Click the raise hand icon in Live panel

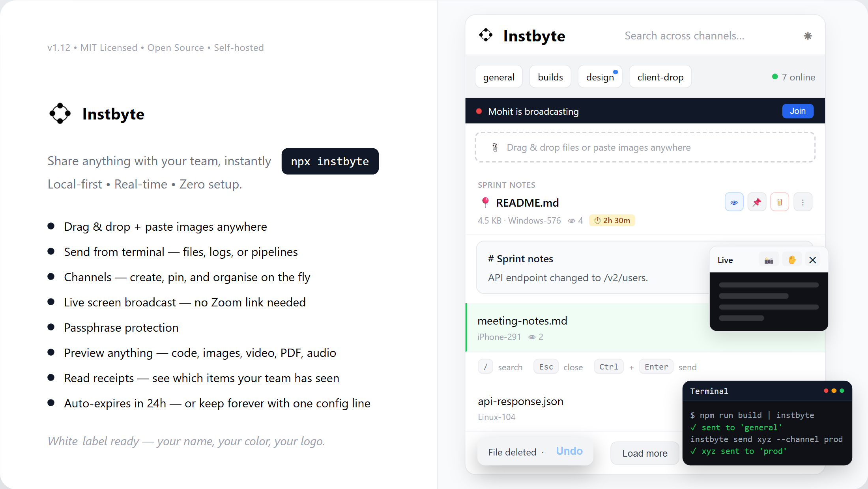[792, 260]
